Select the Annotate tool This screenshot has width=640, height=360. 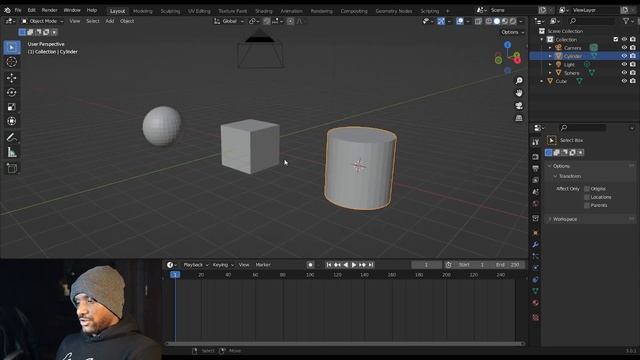tap(11, 138)
